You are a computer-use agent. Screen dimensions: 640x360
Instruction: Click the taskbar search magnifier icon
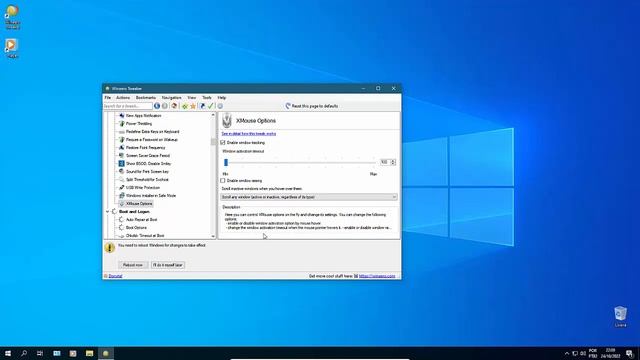[x=24, y=353]
